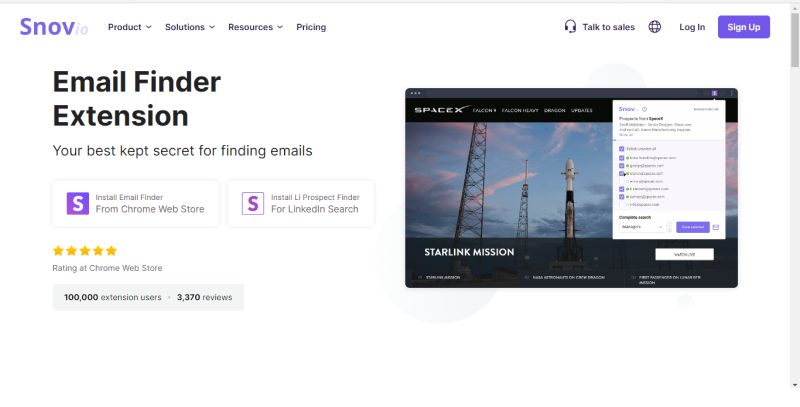Open the Product menu
The width and height of the screenshot is (800, 407).
[x=130, y=27]
